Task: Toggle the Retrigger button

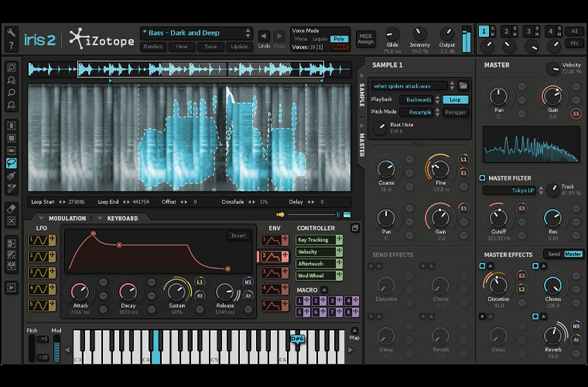Action: pos(455,112)
